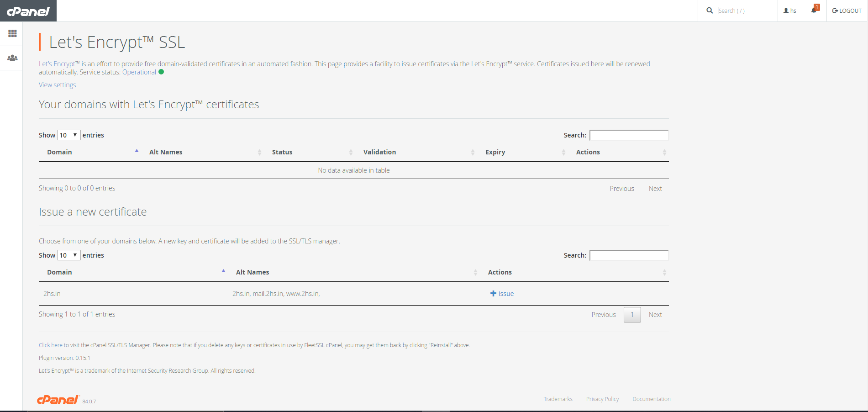The height and width of the screenshot is (412, 868).
Task: Click Next in certificates table pagination
Action: tap(655, 189)
